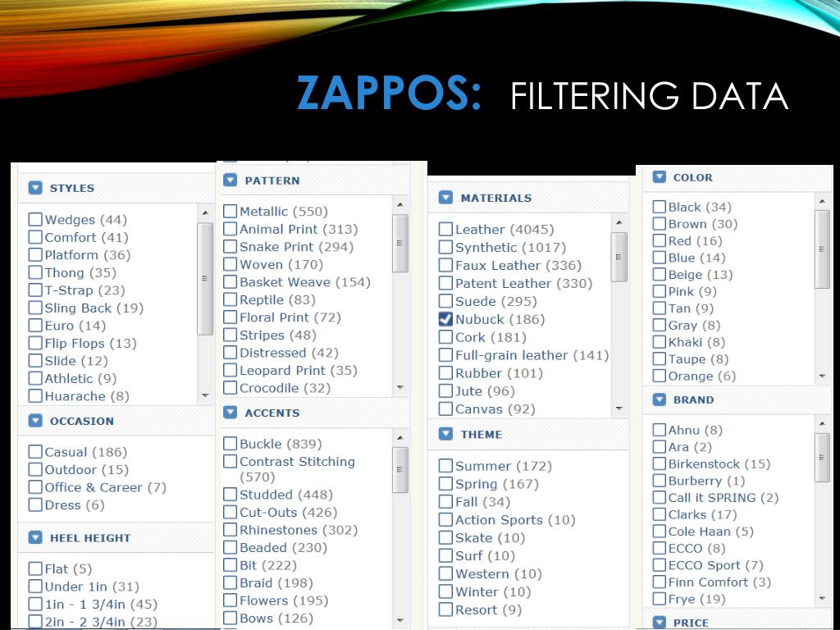
Task: Collapse the OCCASION filter section
Action: click(x=35, y=421)
